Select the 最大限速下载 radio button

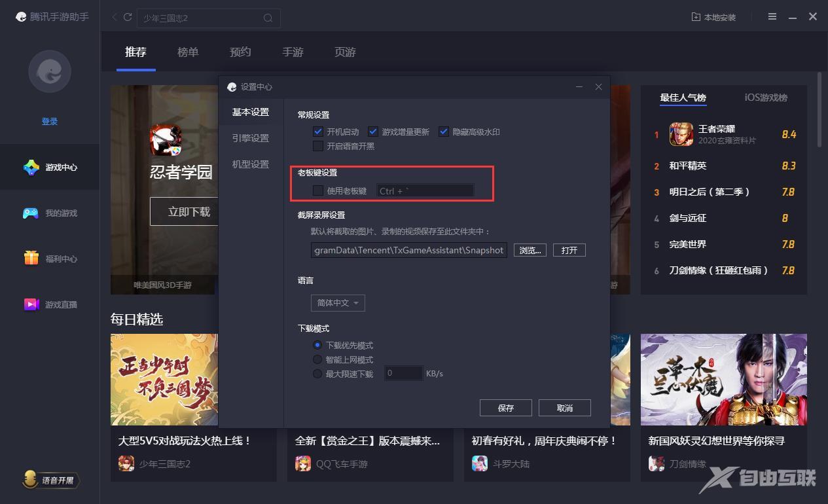pos(317,374)
